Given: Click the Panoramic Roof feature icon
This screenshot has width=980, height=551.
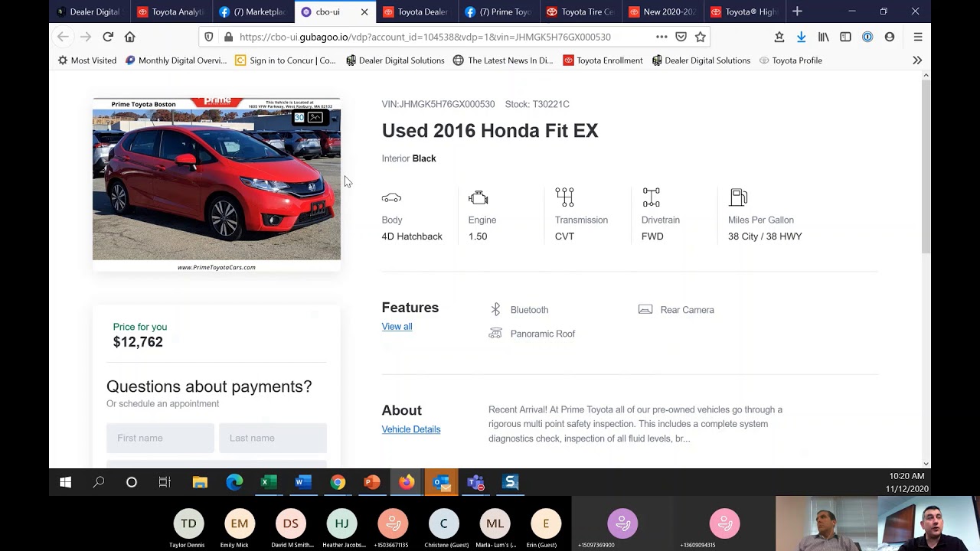Looking at the screenshot, I should (495, 333).
